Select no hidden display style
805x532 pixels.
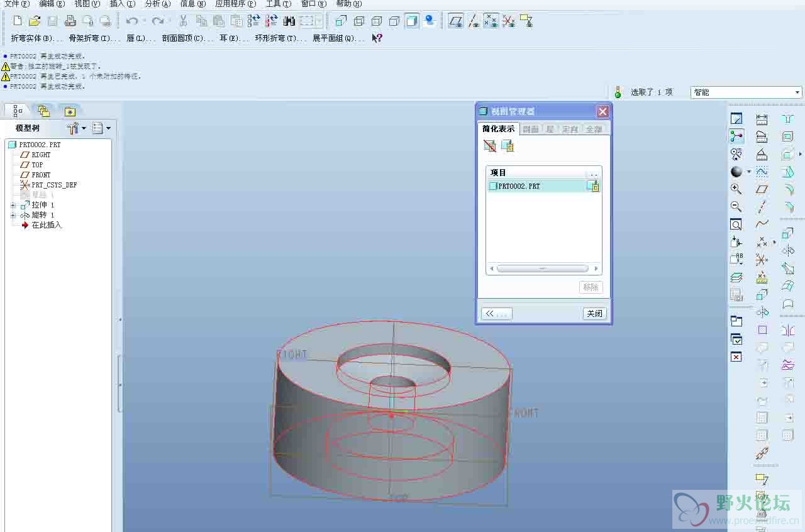pos(394,21)
